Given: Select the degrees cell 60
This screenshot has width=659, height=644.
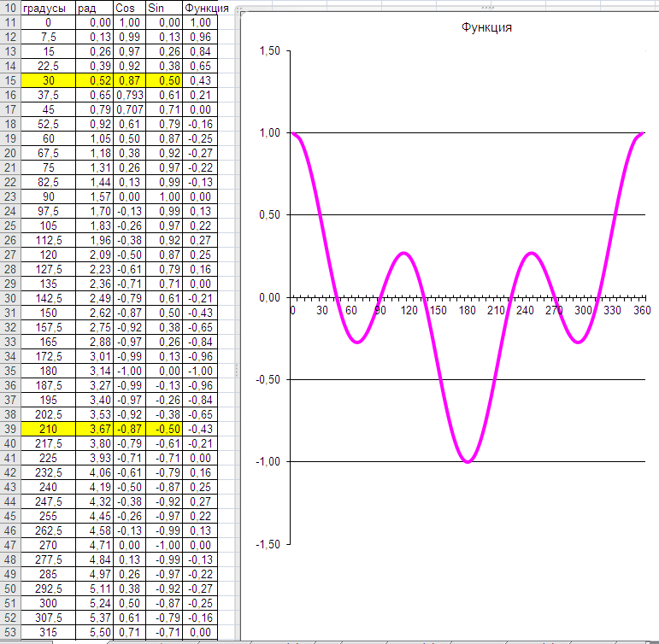Looking at the screenshot, I should click(x=49, y=138).
